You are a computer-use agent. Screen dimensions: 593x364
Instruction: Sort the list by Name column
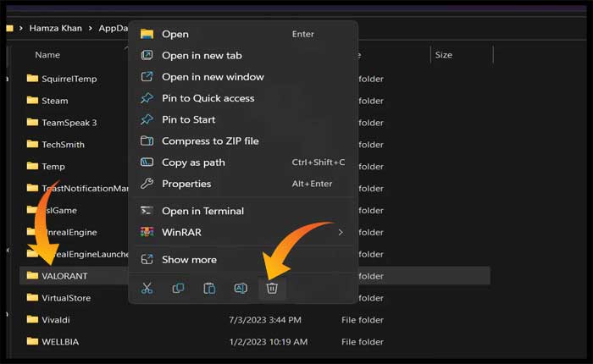tap(47, 55)
